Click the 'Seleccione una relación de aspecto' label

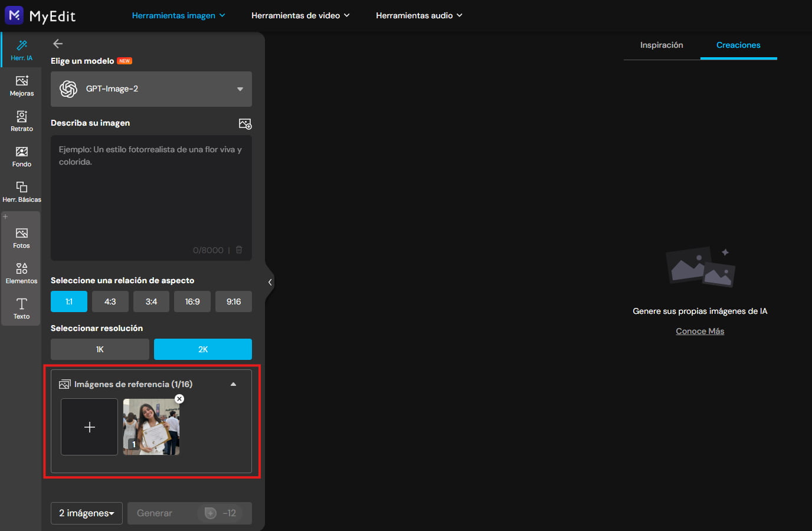pyautogui.click(x=122, y=280)
